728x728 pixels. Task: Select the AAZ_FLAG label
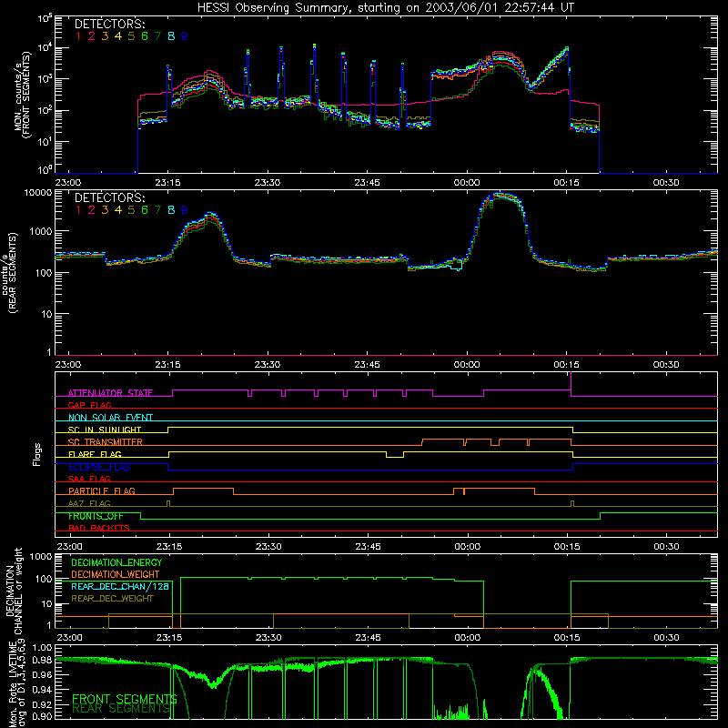pos(89,503)
